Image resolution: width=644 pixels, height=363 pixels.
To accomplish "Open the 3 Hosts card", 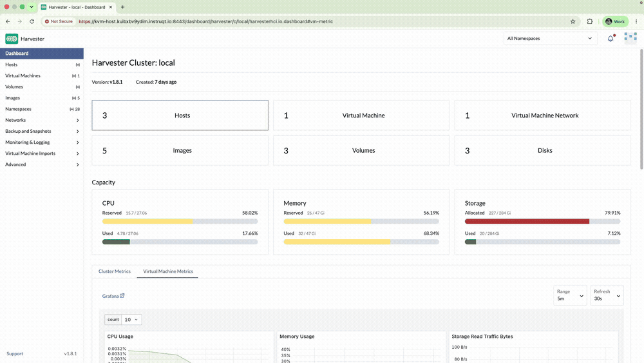I will coord(180,115).
